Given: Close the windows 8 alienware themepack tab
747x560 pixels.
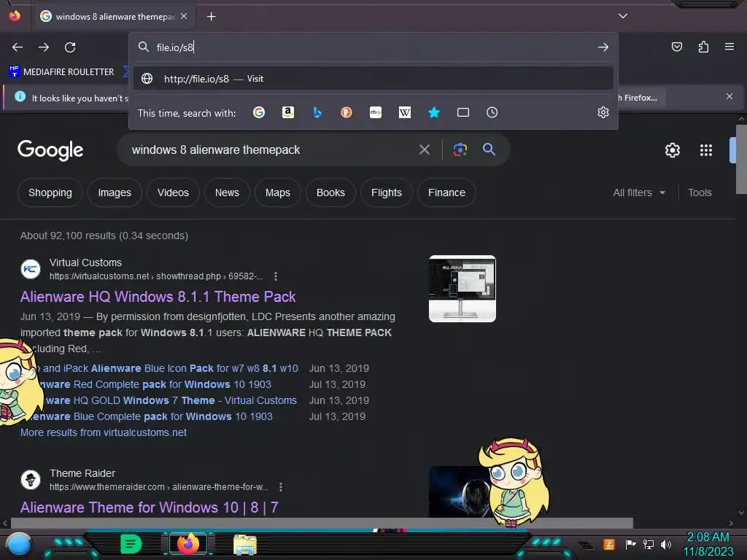Looking at the screenshot, I should click(184, 16).
